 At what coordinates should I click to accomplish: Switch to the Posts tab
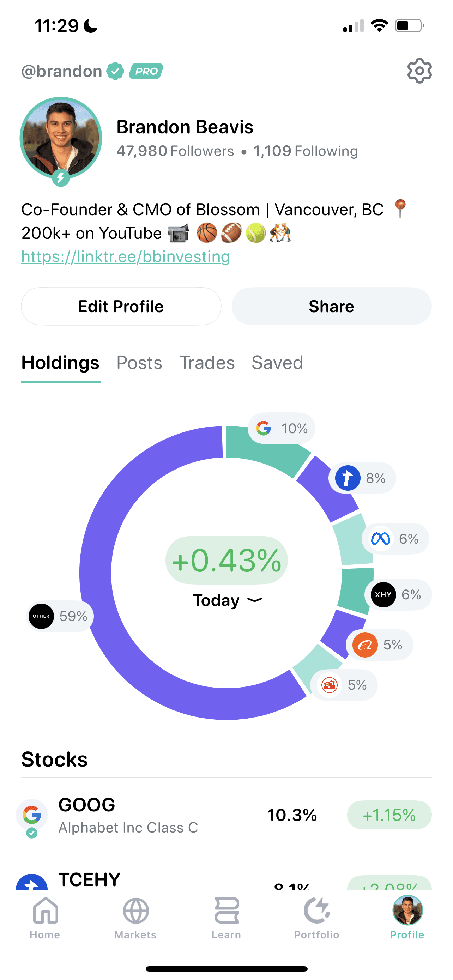pos(139,363)
